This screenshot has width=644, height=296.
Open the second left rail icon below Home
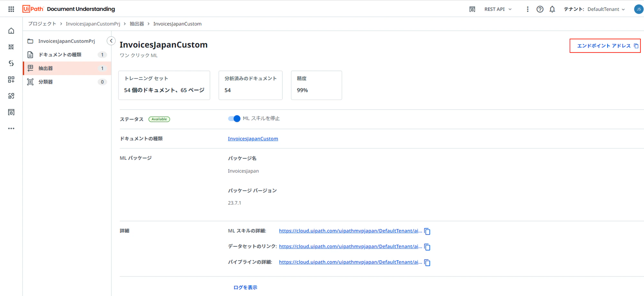tap(11, 47)
